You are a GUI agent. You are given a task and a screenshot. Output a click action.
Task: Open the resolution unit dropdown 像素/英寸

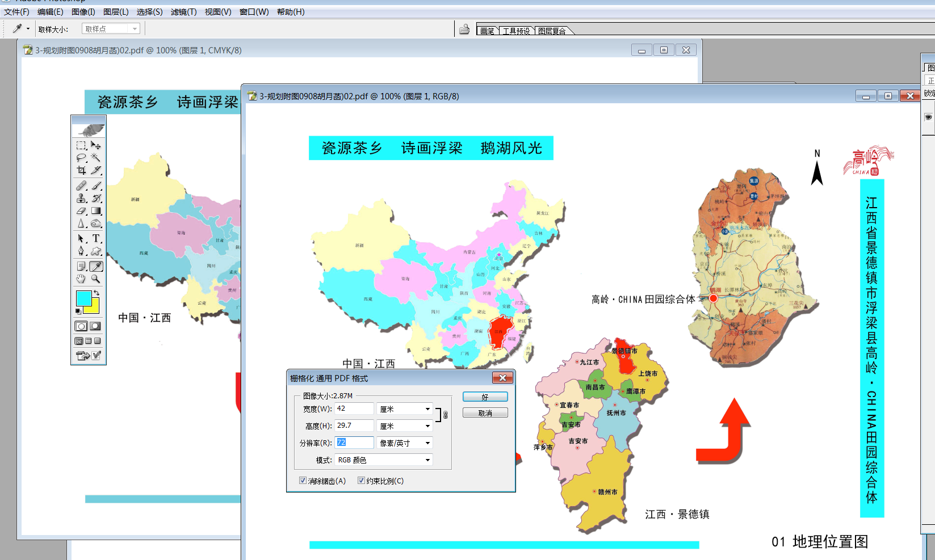coord(405,443)
